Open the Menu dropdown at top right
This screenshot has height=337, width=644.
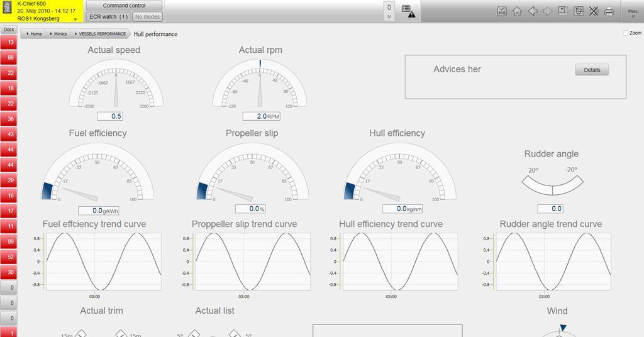point(633,13)
